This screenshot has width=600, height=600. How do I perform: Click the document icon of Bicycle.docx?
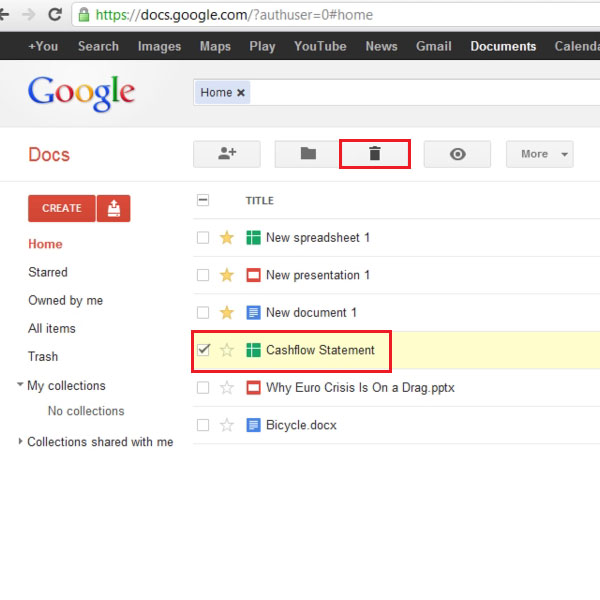click(x=253, y=425)
